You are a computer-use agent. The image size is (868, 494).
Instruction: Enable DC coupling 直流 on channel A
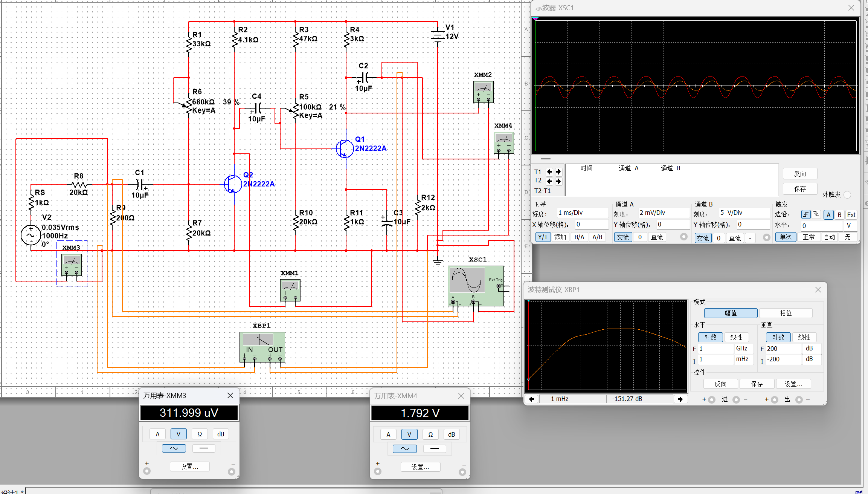(x=657, y=237)
